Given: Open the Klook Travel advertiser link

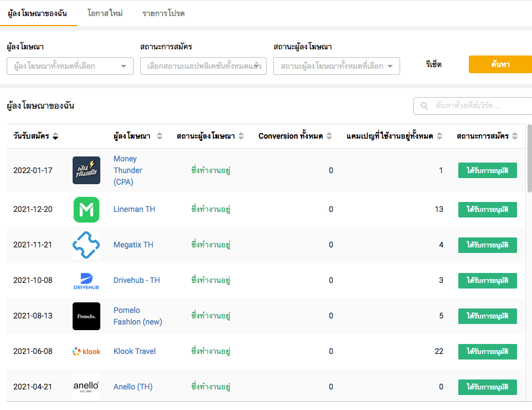Looking at the screenshot, I should tap(135, 351).
